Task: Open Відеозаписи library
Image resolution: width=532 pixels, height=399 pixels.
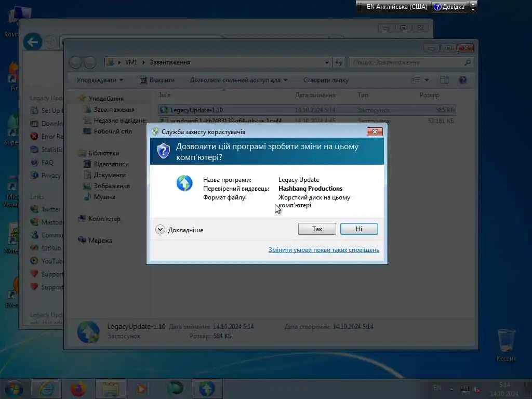Action: 111,164
